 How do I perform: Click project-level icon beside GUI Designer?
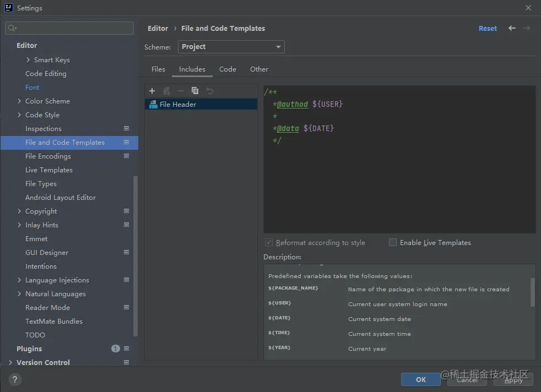click(126, 252)
